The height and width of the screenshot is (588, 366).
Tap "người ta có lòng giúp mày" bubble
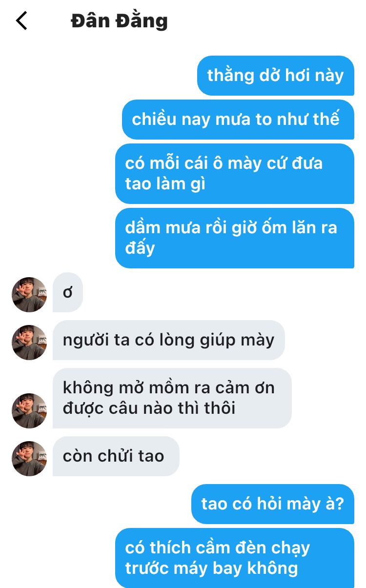(x=169, y=340)
